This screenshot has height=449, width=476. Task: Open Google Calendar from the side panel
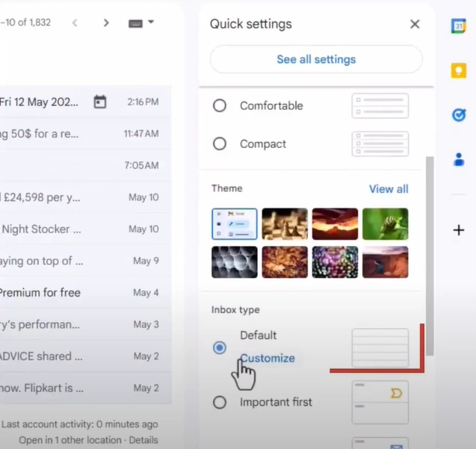pos(458,26)
